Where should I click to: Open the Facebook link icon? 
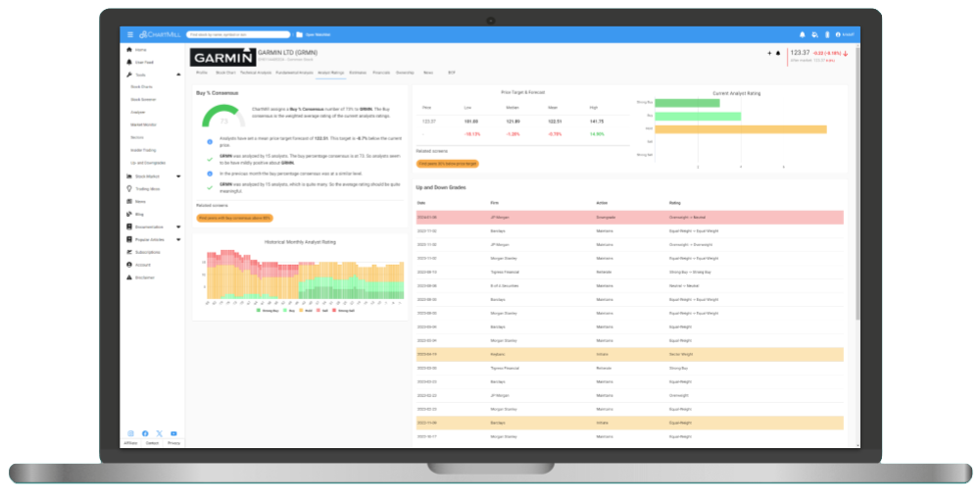point(145,433)
